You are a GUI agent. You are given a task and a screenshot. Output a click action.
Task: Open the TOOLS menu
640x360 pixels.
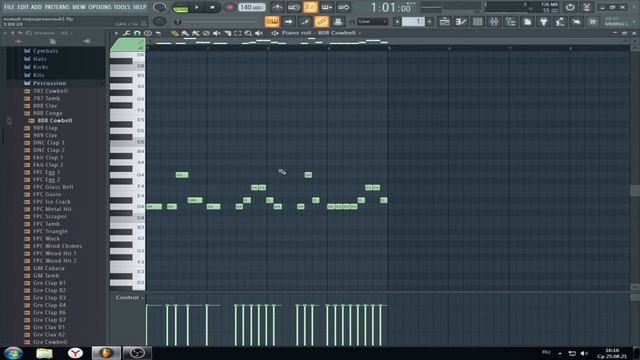tap(122, 7)
